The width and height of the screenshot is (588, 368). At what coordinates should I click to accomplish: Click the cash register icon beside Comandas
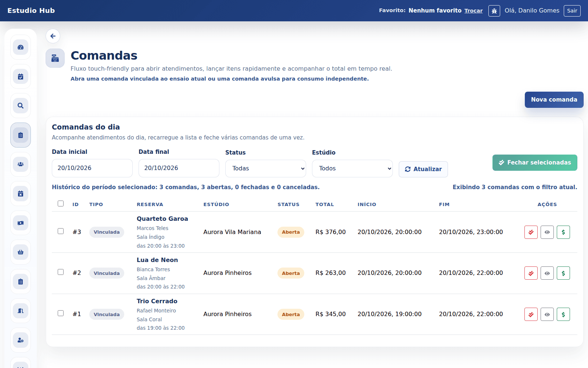tap(55, 58)
